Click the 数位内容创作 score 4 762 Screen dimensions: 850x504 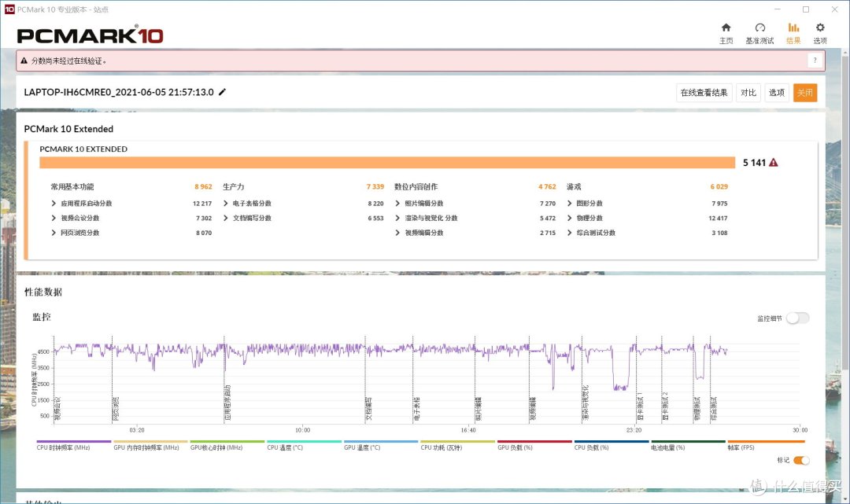pos(547,187)
